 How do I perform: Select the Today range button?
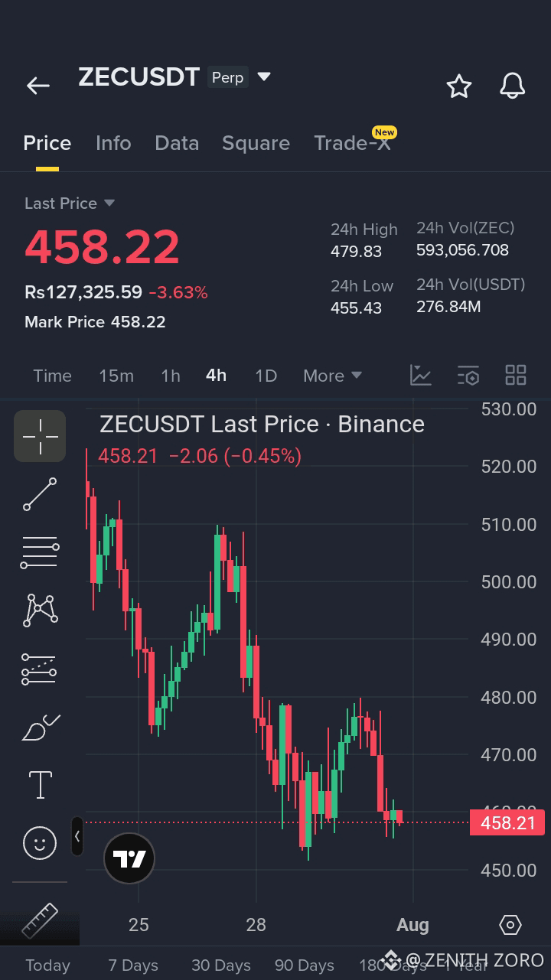(47, 965)
